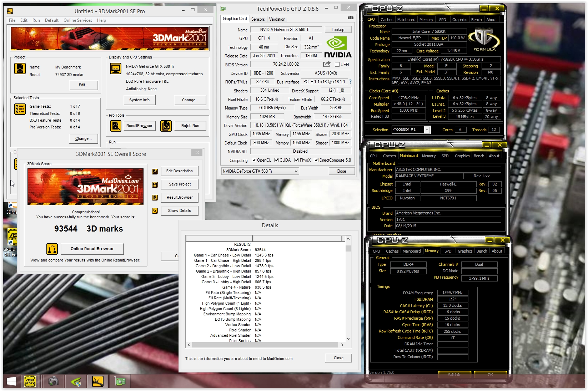588x391 pixels.
Task: Click the 3DMark2001 icon in the taskbar
Action: (x=98, y=381)
